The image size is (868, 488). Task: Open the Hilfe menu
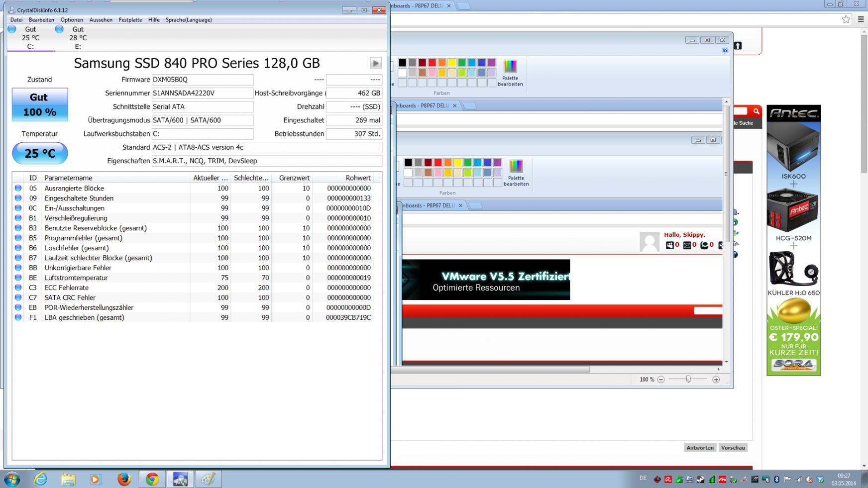click(x=154, y=20)
